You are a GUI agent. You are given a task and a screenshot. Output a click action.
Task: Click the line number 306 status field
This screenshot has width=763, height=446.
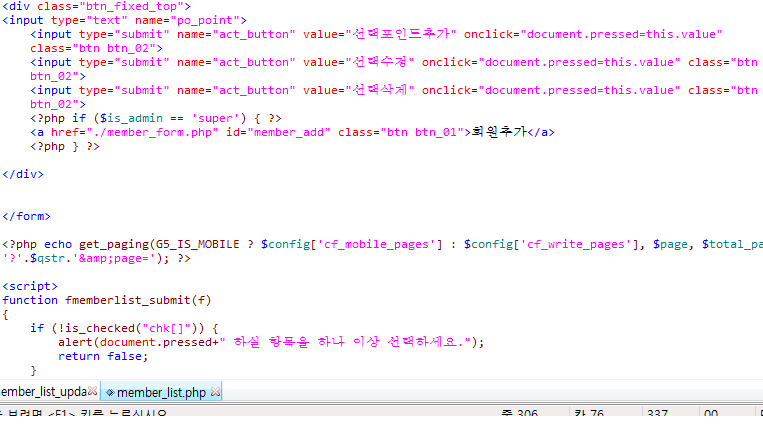click(520, 413)
